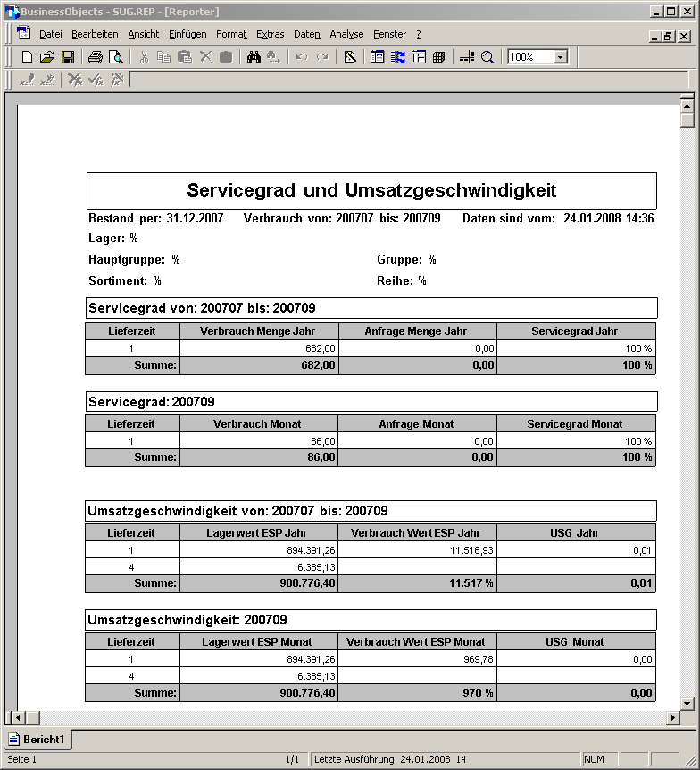Open the 100% zoom dropdown

point(560,57)
